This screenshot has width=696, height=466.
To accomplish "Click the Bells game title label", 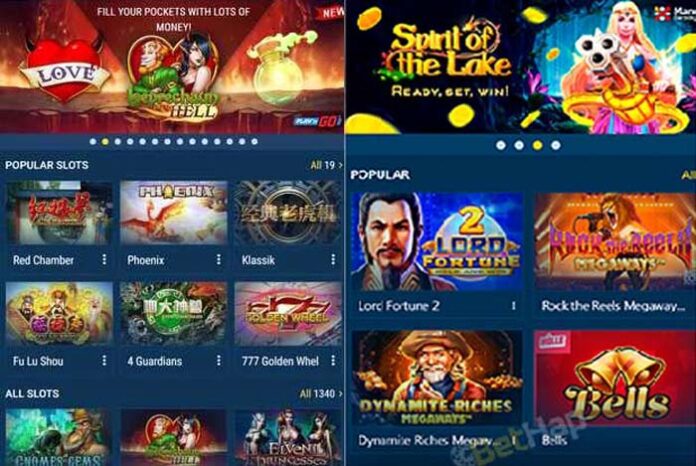I will [554, 440].
